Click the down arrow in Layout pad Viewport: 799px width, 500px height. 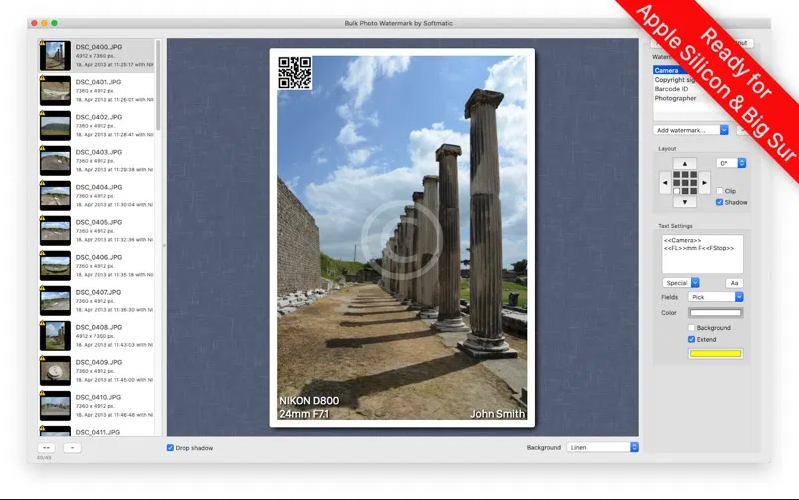tap(684, 202)
